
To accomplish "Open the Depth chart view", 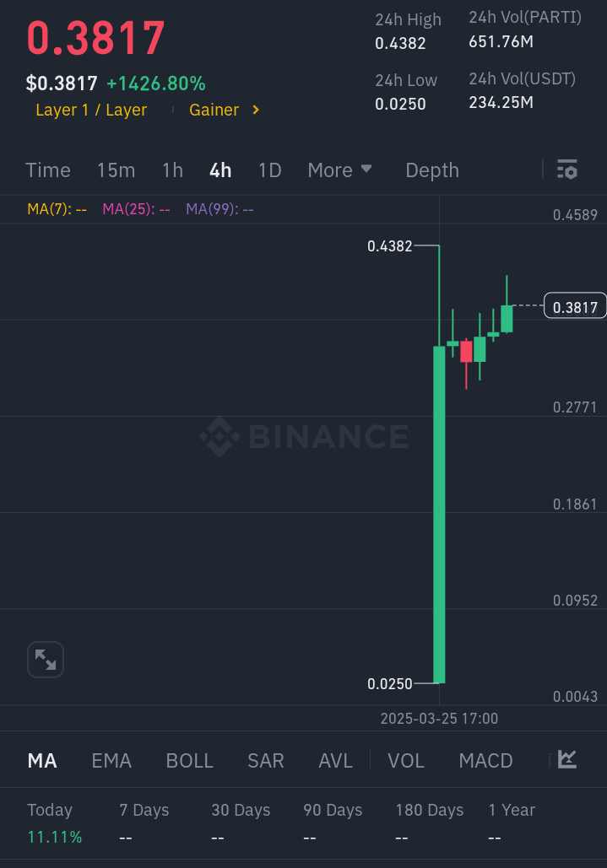I will click(432, 170).
